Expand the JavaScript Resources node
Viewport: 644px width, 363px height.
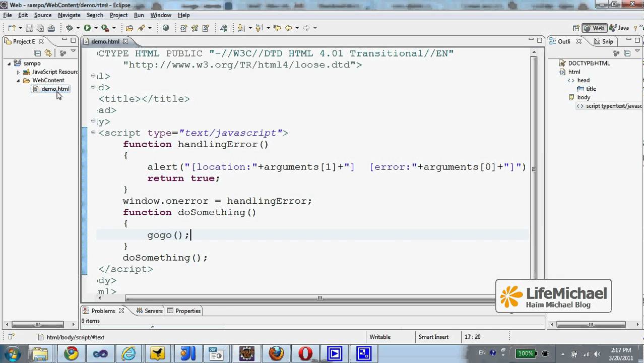pos(19,72)
